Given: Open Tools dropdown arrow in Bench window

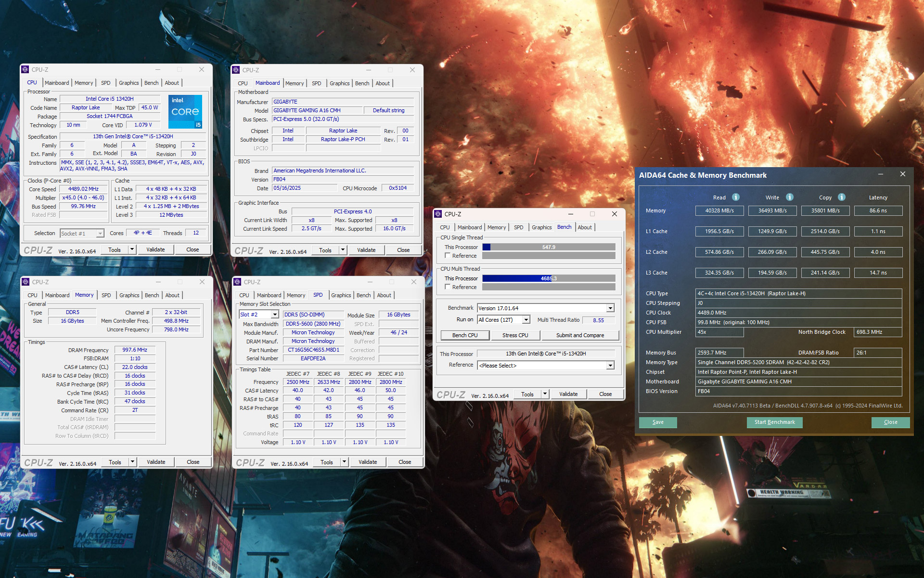Looking at the screenshot, I should tap(545, 394).
